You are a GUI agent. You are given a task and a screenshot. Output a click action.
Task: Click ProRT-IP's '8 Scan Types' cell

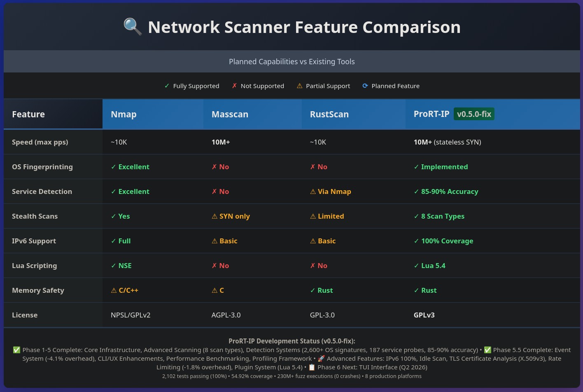pos(439,216)
